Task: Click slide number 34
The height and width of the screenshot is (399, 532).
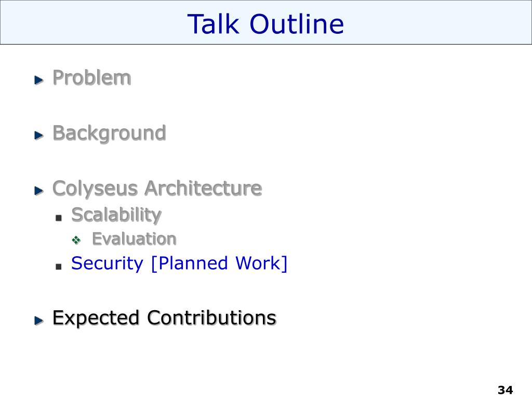Action: tap(505, 390)
